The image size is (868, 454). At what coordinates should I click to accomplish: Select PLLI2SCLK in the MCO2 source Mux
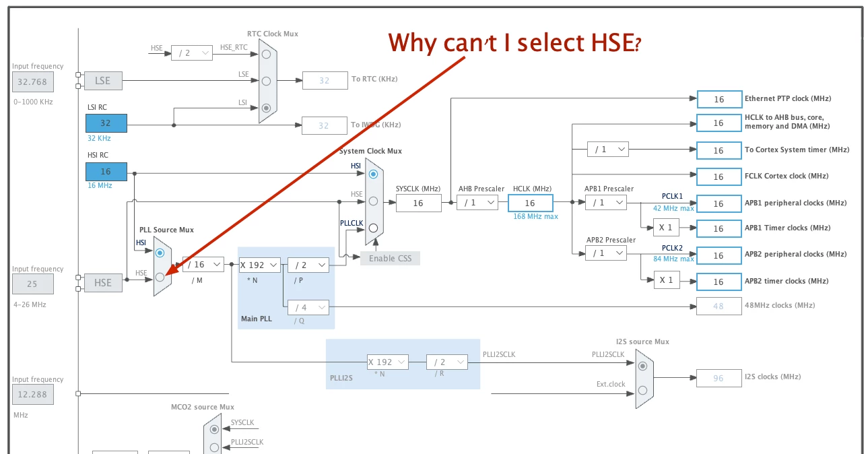tap(214, 447)
